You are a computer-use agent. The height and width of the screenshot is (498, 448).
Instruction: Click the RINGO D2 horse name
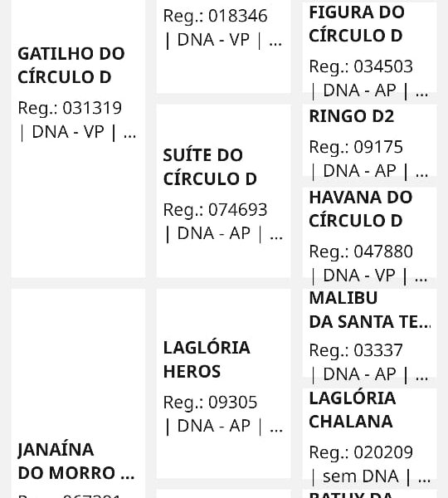(x=352, y=116)
